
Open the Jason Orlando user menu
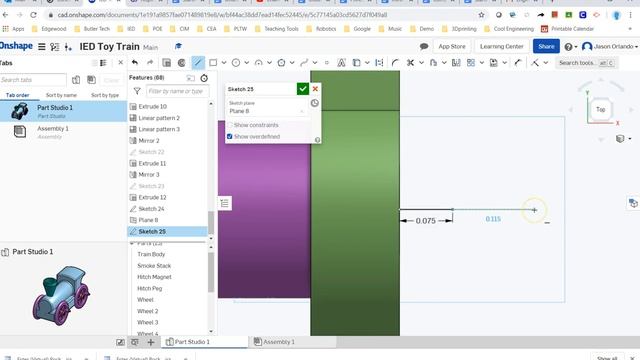pyautogui.click(x=610, y=47)
